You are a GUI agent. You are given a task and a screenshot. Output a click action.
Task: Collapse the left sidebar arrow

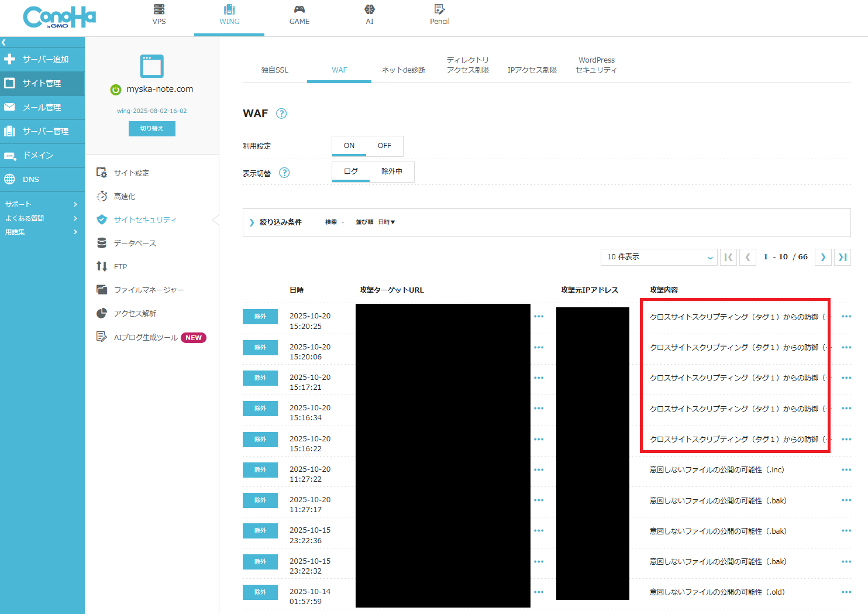coord(4,42)
